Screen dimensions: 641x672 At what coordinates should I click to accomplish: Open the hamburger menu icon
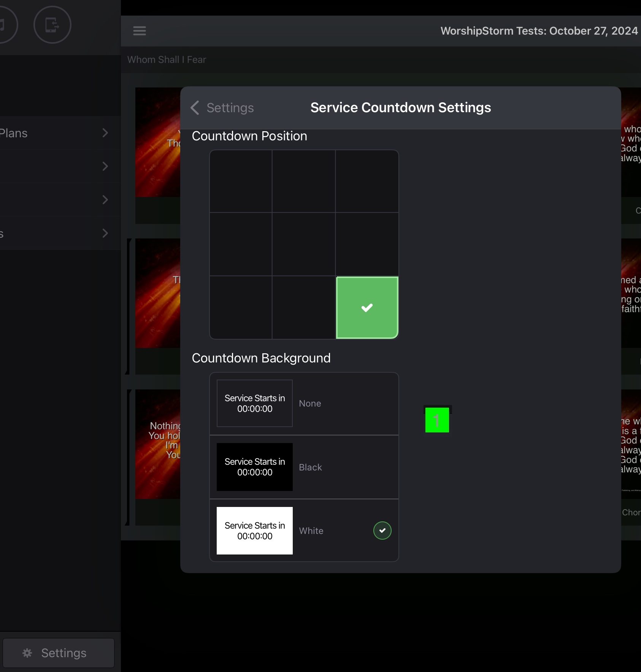tap(140, 31)
